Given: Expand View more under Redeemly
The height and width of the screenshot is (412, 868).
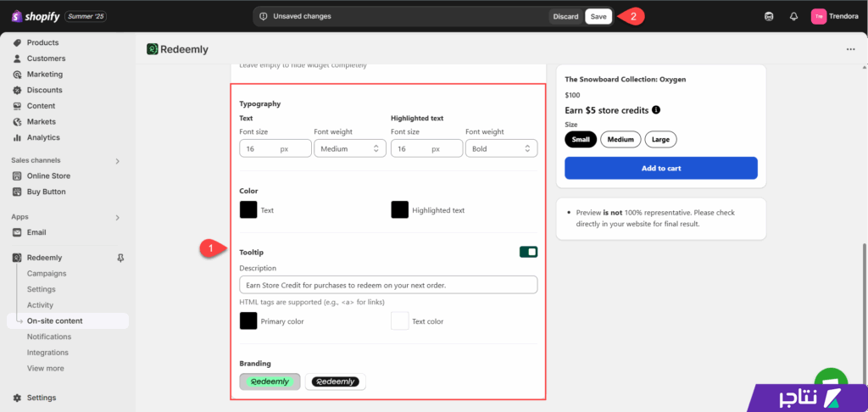Looking at the screenshot, I should (x=46, y=368).
